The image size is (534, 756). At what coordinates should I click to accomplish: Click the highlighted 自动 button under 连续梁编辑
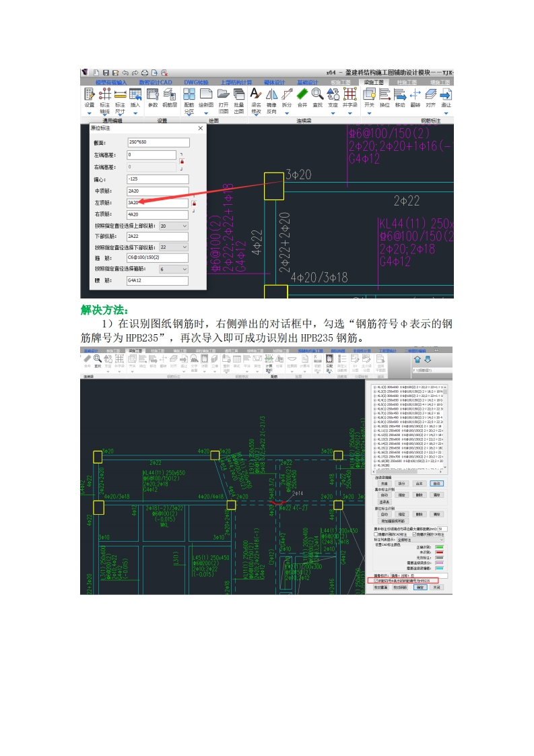436,484
